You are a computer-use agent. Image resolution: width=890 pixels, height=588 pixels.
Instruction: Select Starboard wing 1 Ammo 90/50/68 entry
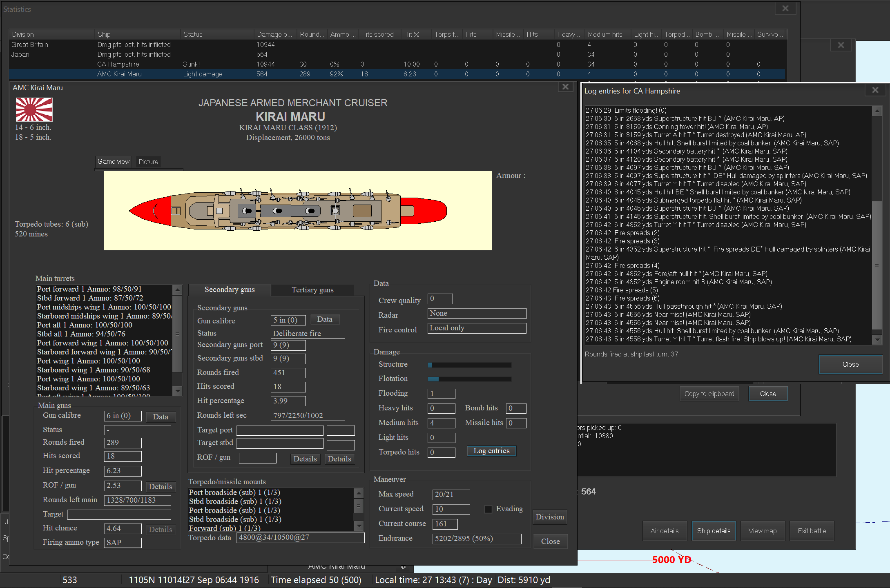click(x=104, y=370)
